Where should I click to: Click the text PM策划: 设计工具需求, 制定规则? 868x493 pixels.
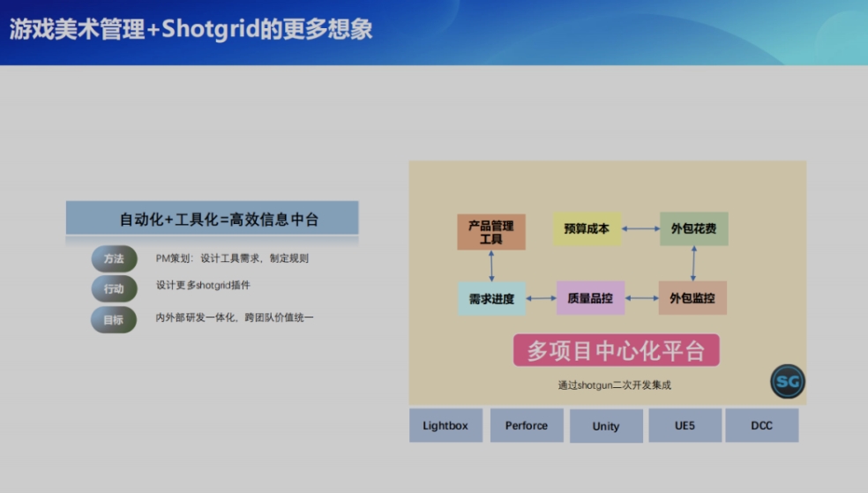232,258
